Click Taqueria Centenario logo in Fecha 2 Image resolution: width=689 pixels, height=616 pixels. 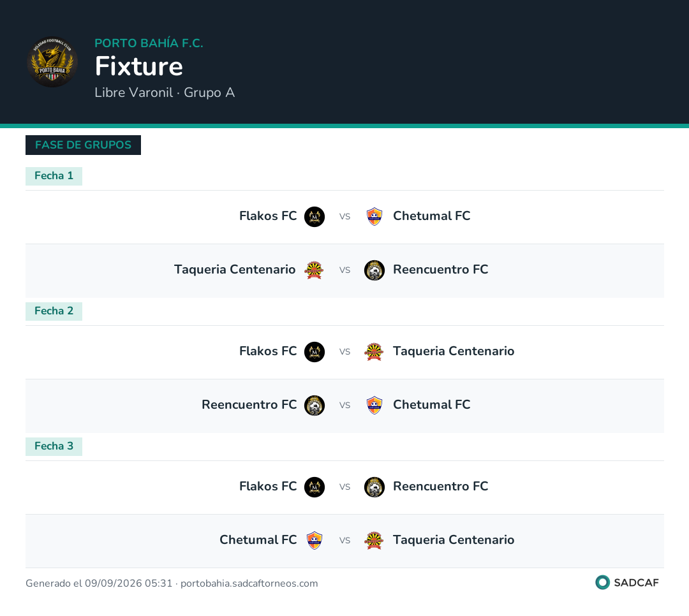pyautogui.click(x=374, y=352)
